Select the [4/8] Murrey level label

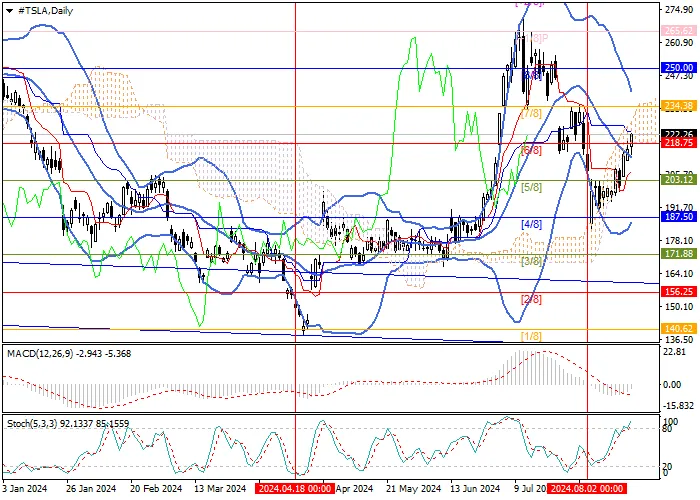click(x=531, y=225)
